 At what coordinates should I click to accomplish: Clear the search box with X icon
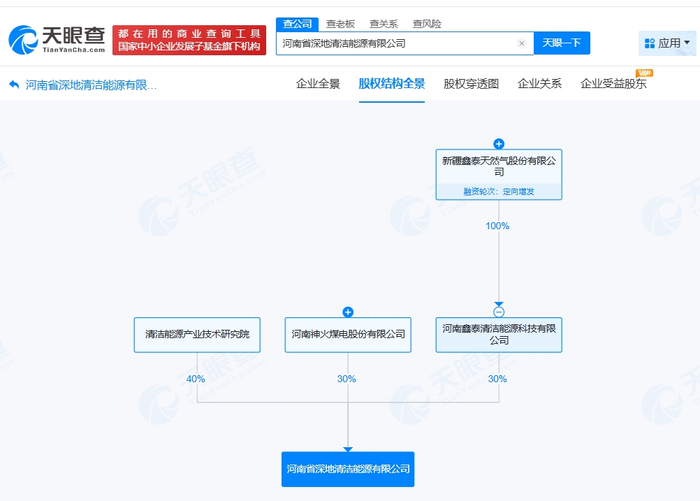[521, 43]
